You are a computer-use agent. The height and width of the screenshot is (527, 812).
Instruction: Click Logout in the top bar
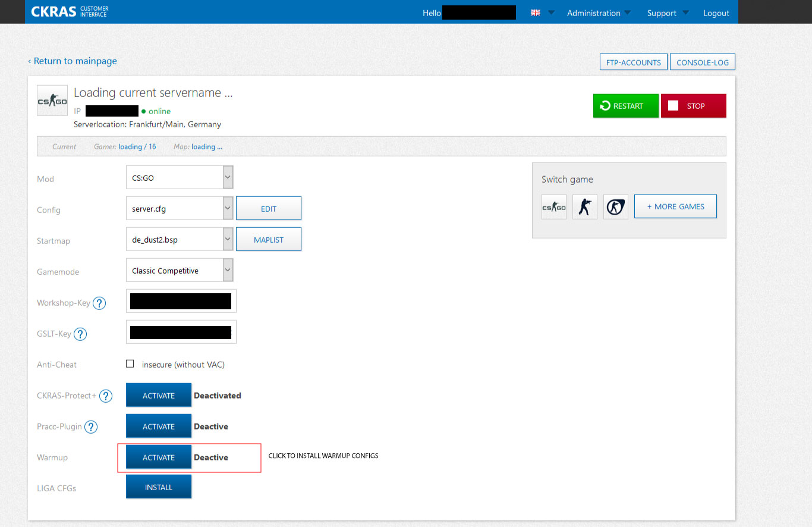click(x=716, y=13)
